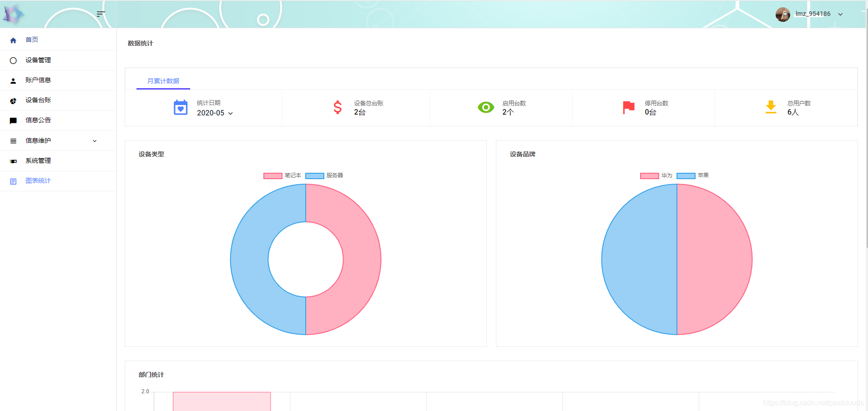Open 首页 from the sidebar
868x411 pixels.
[x=58, y=40]
